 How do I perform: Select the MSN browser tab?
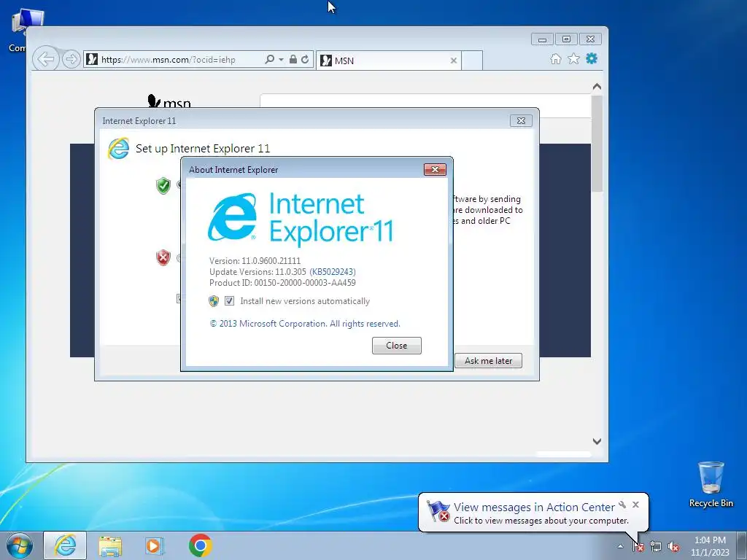pyautogui.click(x=388, y=61)
